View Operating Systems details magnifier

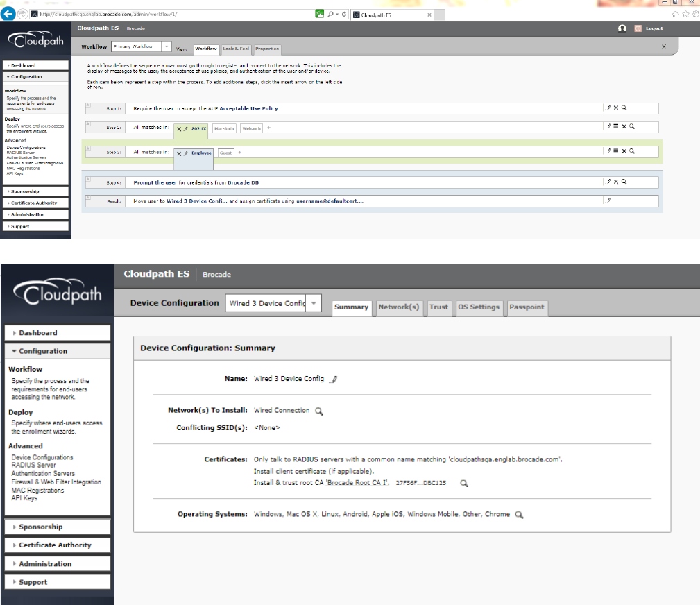519,515
